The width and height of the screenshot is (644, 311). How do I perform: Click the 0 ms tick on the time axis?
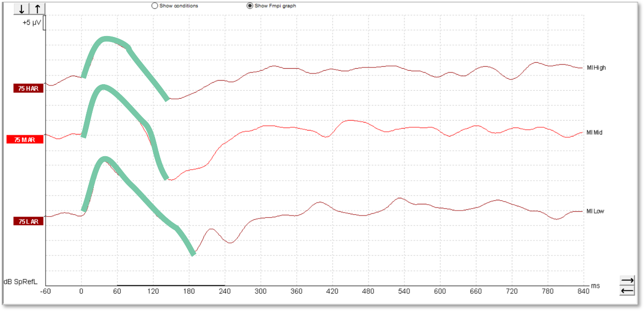81,291
